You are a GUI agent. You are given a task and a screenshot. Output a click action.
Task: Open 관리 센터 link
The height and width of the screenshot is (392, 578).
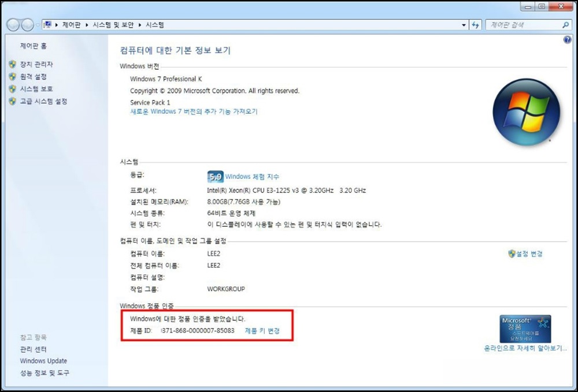(33, 349)
